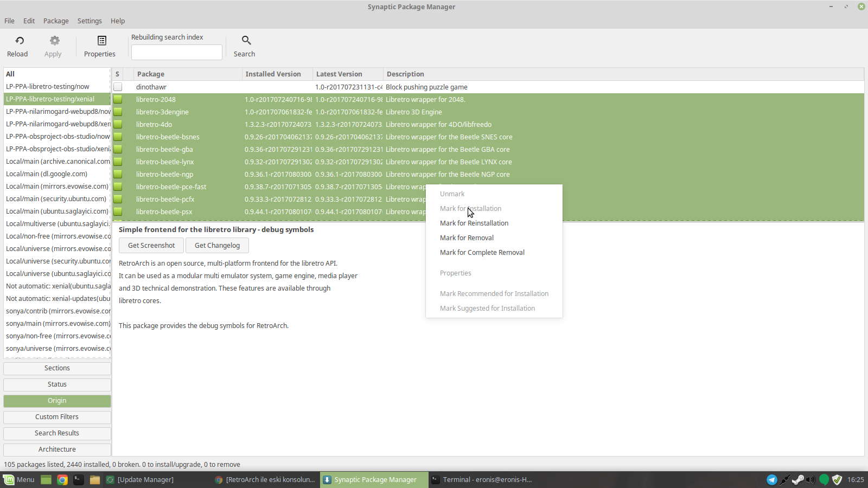Click the Reload toolbar icon
This screenshot has width=868, height=488.
20,41
